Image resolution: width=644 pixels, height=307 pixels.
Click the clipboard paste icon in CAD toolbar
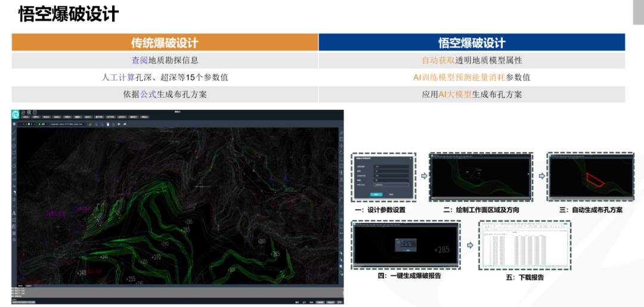113,125
